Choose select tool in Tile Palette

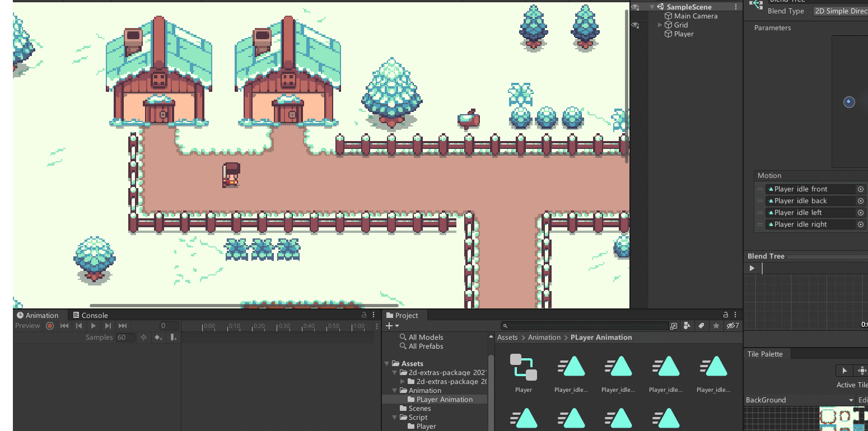[x=844, y=371]
